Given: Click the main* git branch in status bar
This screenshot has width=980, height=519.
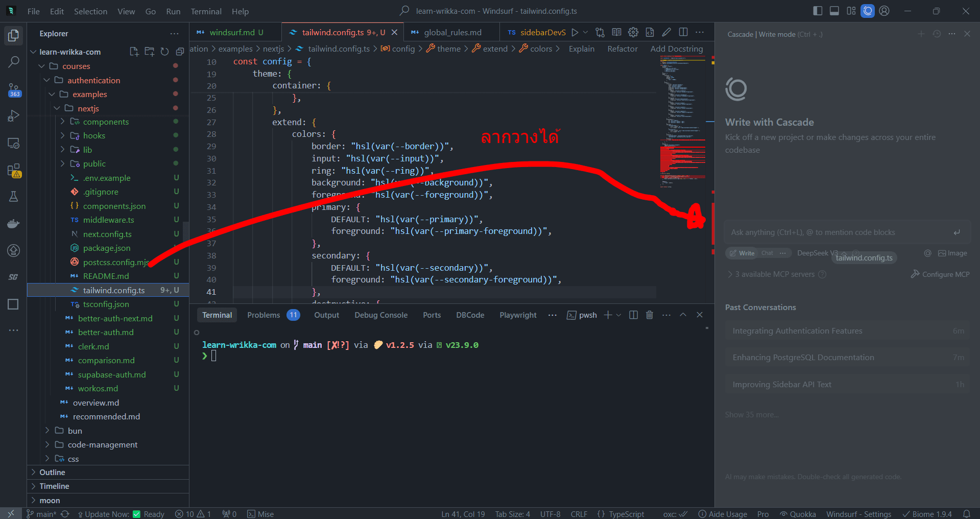Looking at the screenshot, I should tap(41, 514).
